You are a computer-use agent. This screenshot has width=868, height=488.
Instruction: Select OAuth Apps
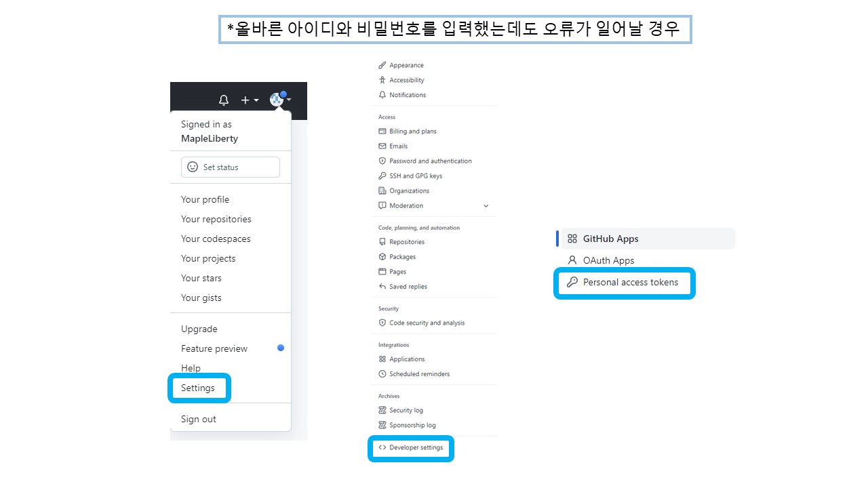coord(609,260)
